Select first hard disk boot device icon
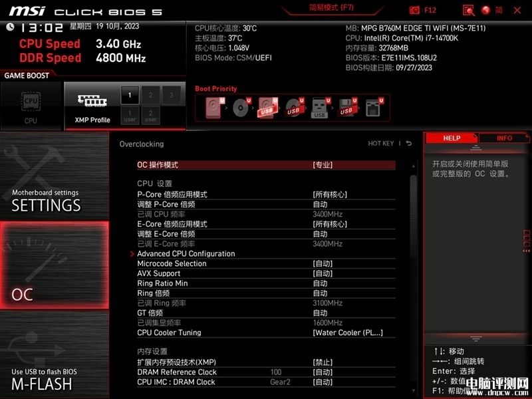 (215, 108)
